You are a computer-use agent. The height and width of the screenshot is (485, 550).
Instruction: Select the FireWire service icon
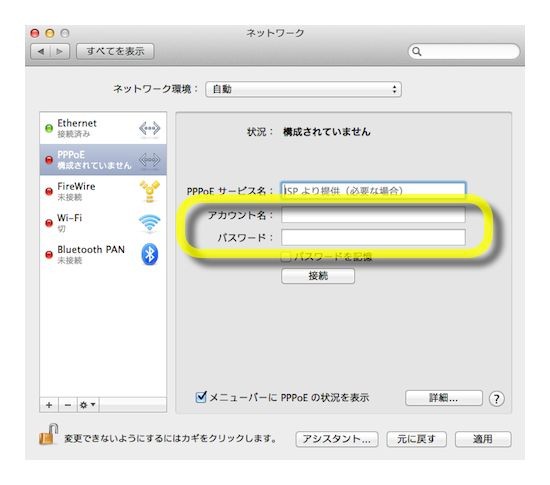pos(150,191)
